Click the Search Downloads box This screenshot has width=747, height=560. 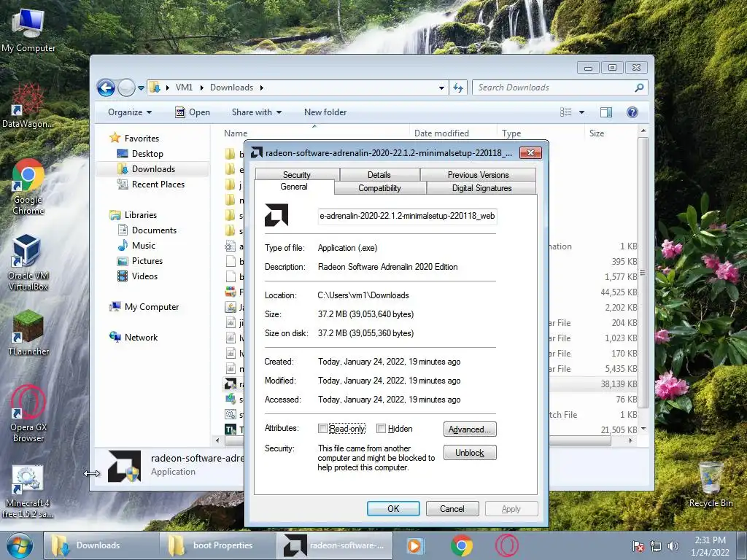click(553, 87)
